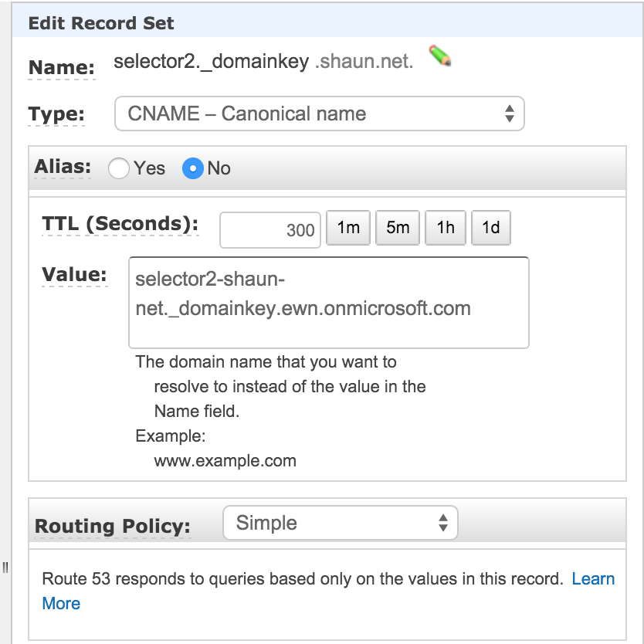644x644 pixels.
Task: Click the TTL (Seconds) label
Action: click(x=120, y=224)
